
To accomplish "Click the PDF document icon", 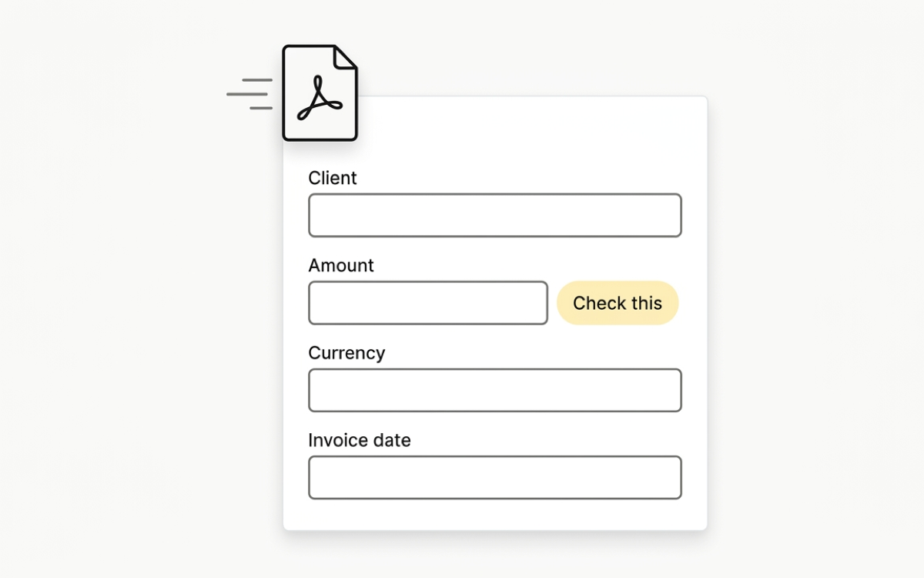I will (320, 92).
